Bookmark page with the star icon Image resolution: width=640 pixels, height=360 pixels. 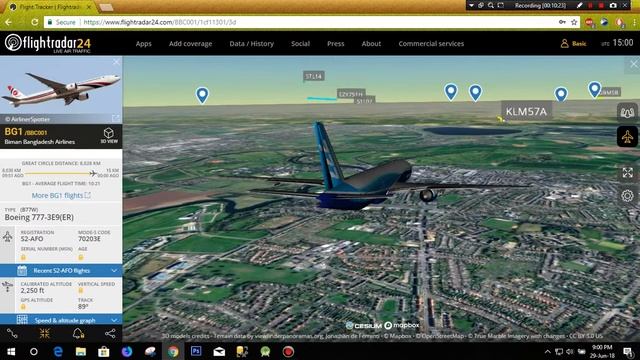coord(574,22)
